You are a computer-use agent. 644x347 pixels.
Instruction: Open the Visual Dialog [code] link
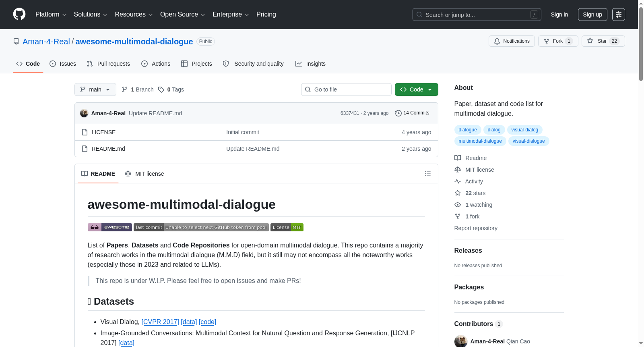(x=207, y=322)
